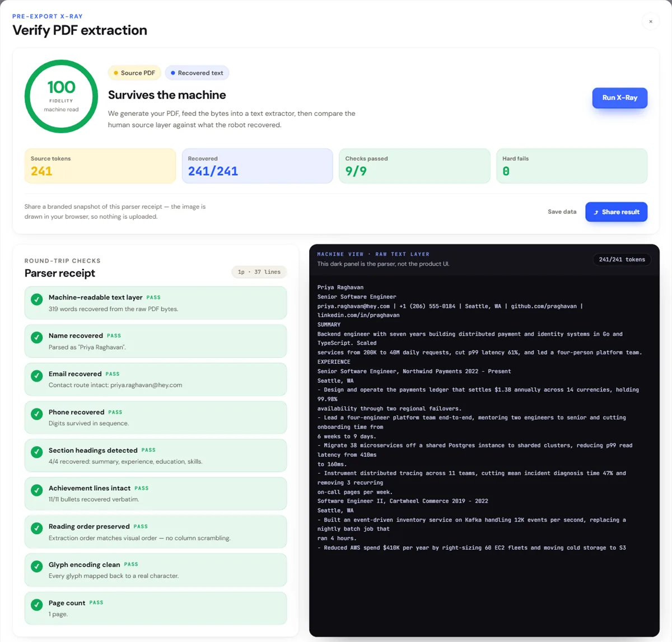
Task: Close the Verify PDF extraction dialog
Action: [x=650, y=22]
